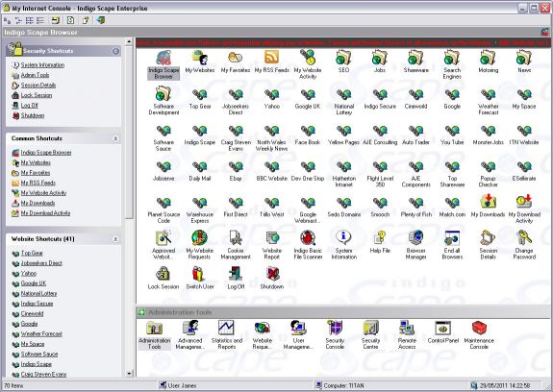Click the End all Browsers icon
The image size is (553, 392).
(x=452, y=245)
